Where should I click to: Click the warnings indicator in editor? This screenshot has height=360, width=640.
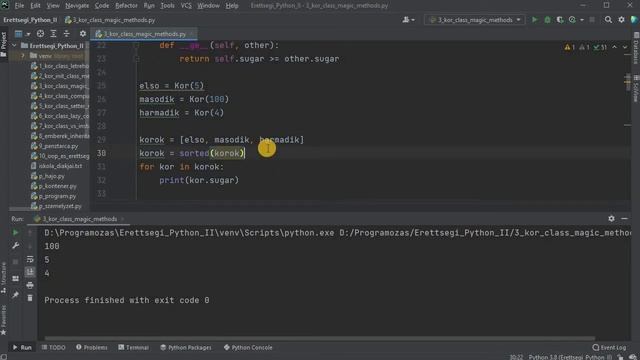[x=569, y=47]
